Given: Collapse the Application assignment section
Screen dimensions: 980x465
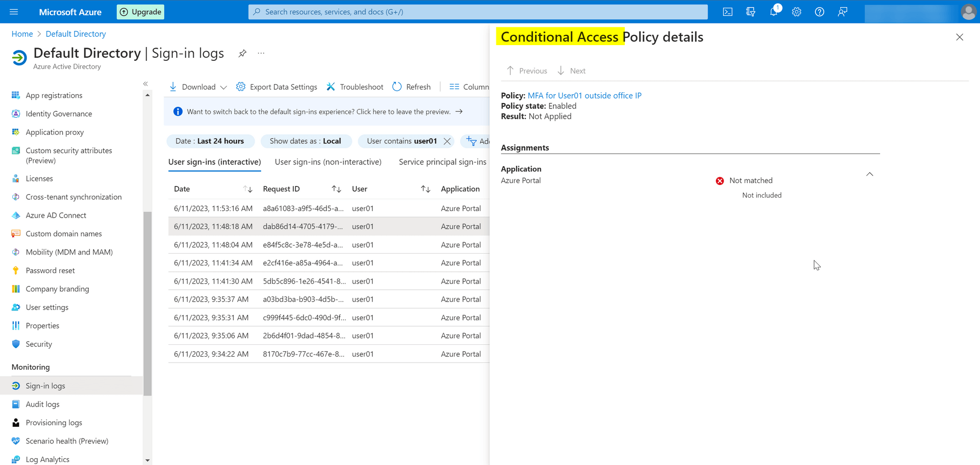Looking at the screenshot, I should (x=870, y=174).
